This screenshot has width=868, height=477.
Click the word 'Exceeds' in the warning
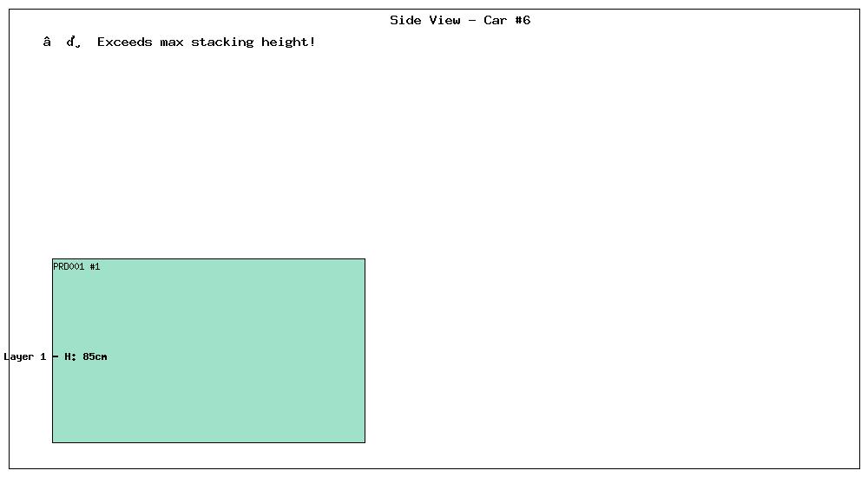pos(124,42)
